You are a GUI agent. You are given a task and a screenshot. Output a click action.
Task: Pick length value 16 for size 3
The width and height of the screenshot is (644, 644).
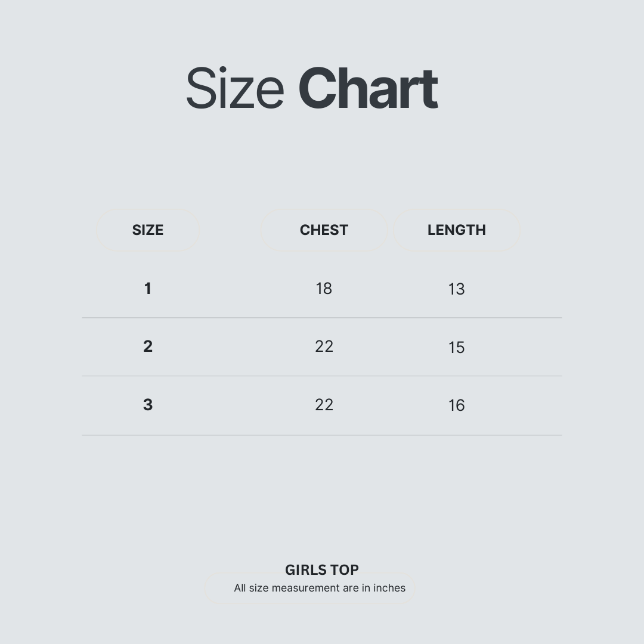point(456,405)
